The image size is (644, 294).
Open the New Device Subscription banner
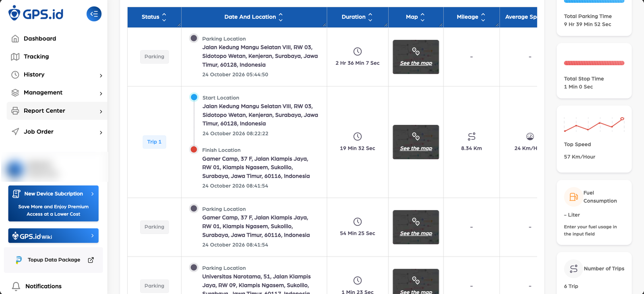[54, 203]
